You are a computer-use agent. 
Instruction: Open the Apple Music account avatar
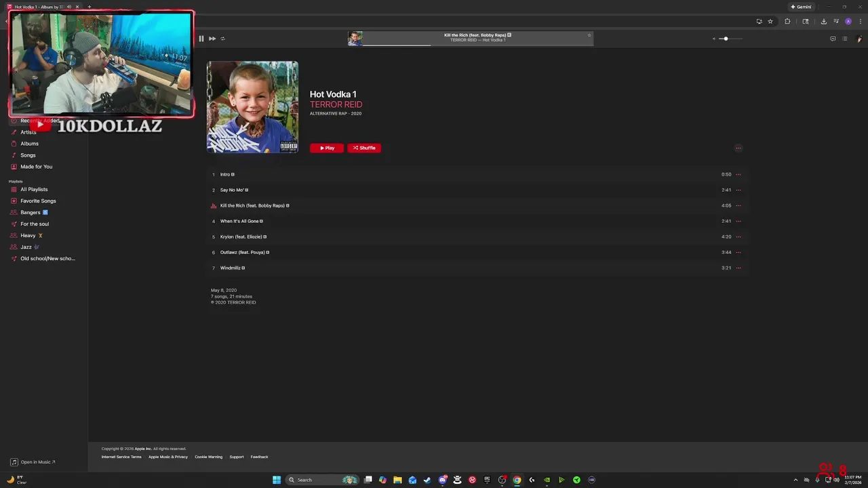(859, 39)
